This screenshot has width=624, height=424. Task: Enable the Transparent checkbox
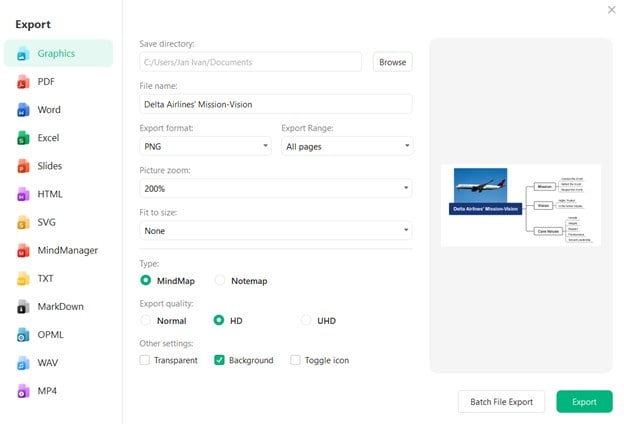point(144,360)
